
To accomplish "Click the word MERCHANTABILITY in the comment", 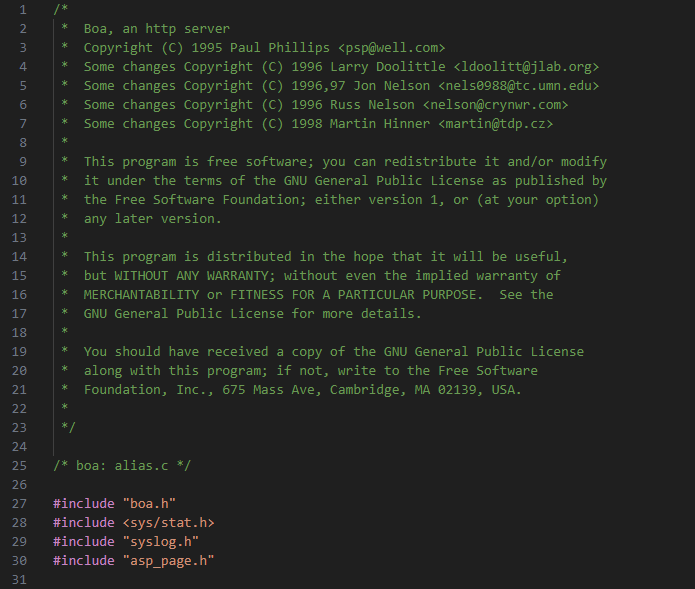I will (x=141, y=295).
